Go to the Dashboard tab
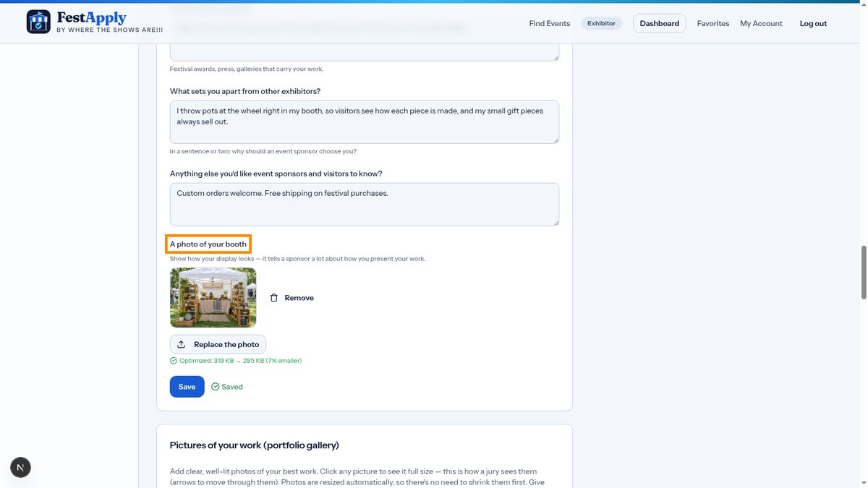868x488 pixels. click(x=660, y=23)
